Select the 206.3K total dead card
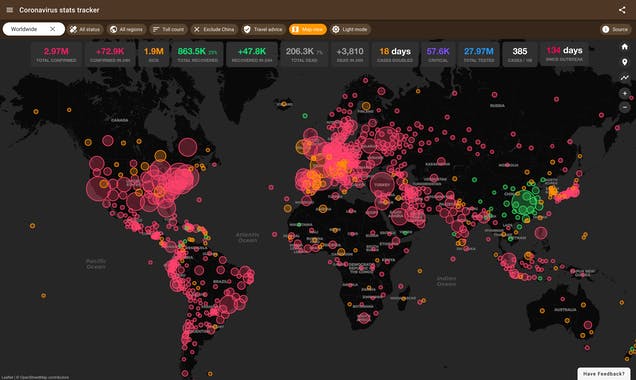 point(304,54)
